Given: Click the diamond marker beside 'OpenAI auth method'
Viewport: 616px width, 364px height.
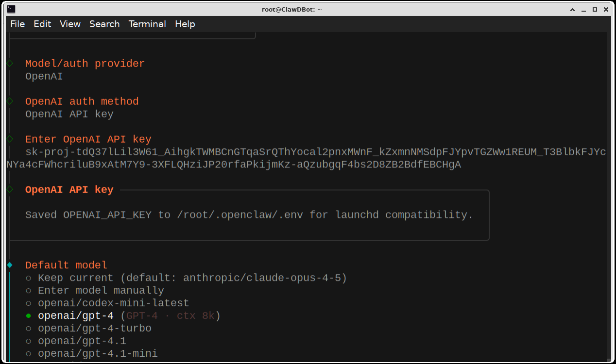Looking at the screenshot, I should (x=10, y=101).
